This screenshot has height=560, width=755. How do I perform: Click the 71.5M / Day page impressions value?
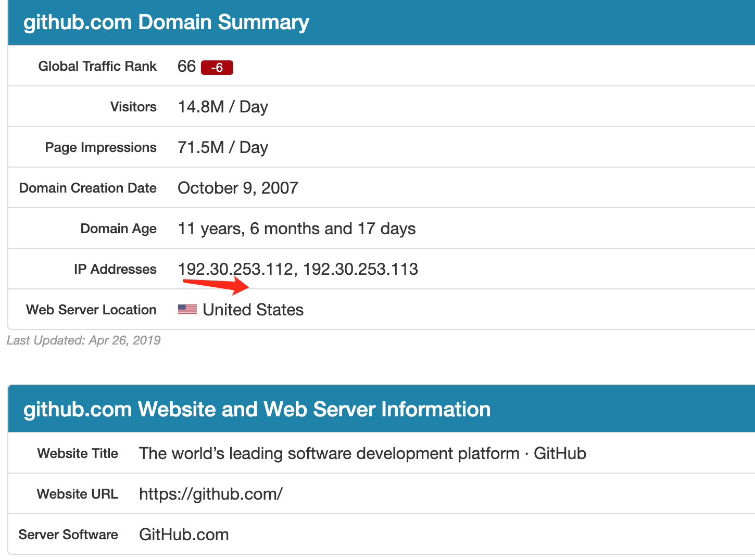(x=222, y=147)
